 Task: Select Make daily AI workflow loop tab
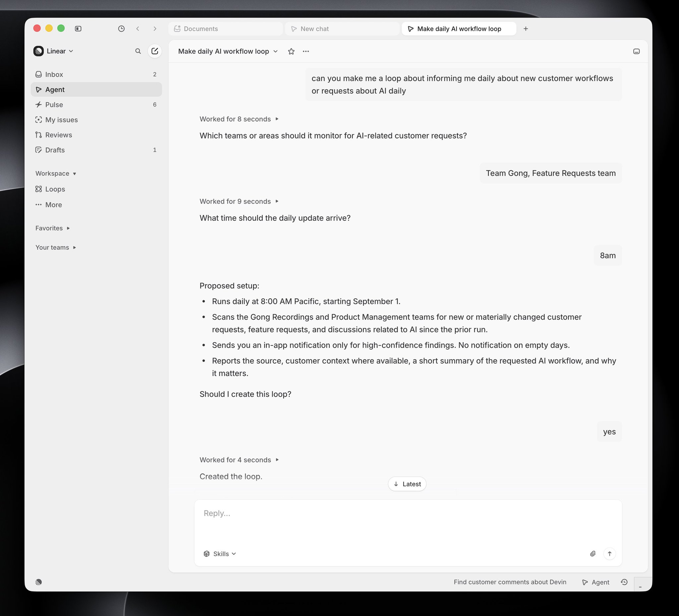tap(459, 29)
